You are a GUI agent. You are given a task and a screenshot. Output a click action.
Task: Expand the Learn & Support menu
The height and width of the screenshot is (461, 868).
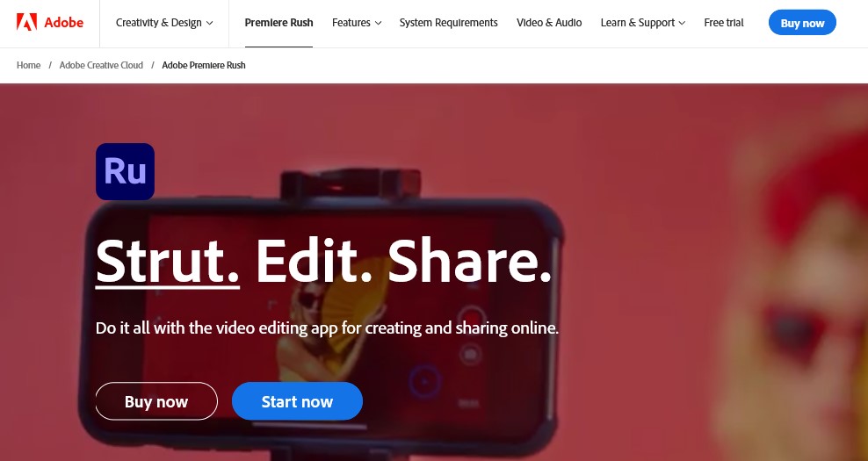(643, 23)
